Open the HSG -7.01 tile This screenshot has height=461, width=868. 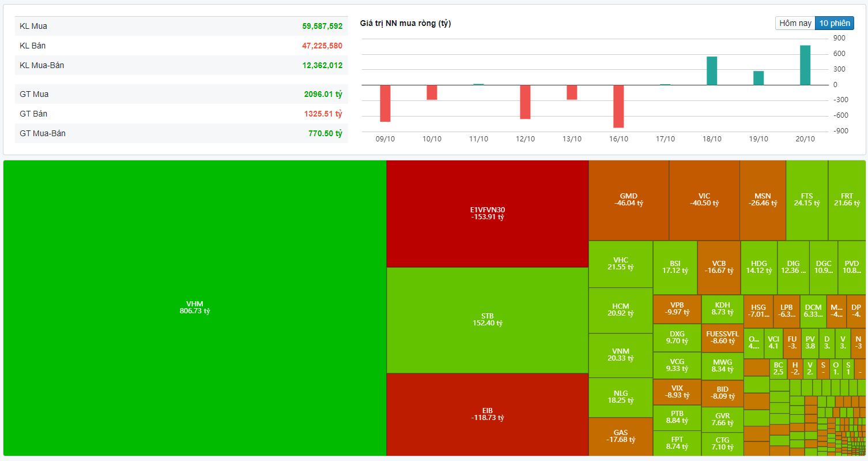[758, 312]
